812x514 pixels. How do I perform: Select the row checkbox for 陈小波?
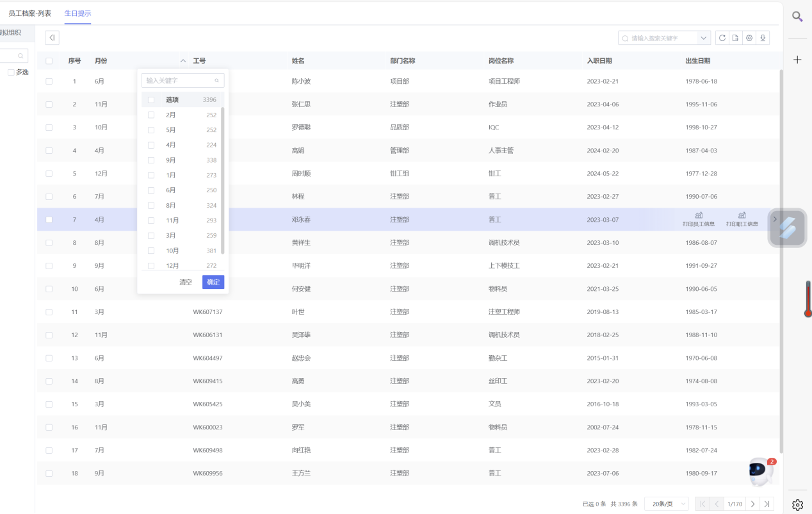click(x=49, y=81)
